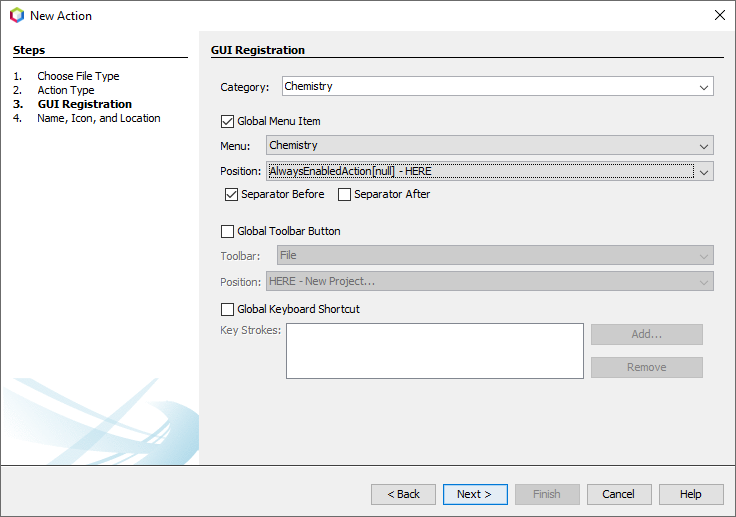Click the NetBeans icon in the title bar
The height and width of the screenshot is (517, 736).
pos(16,15)
